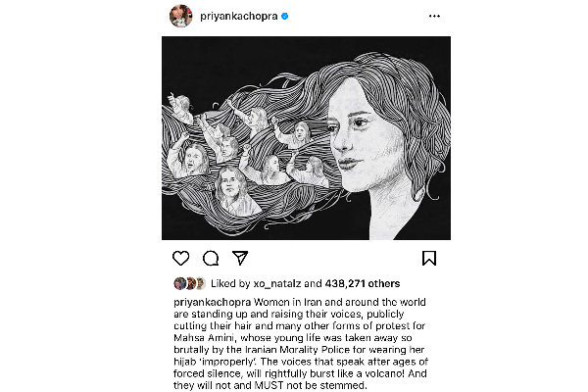The width and height of the screenshot is (588, 392).
Task: Open priyankachopra's profile picture avatar
Action: tap(180, 17)
